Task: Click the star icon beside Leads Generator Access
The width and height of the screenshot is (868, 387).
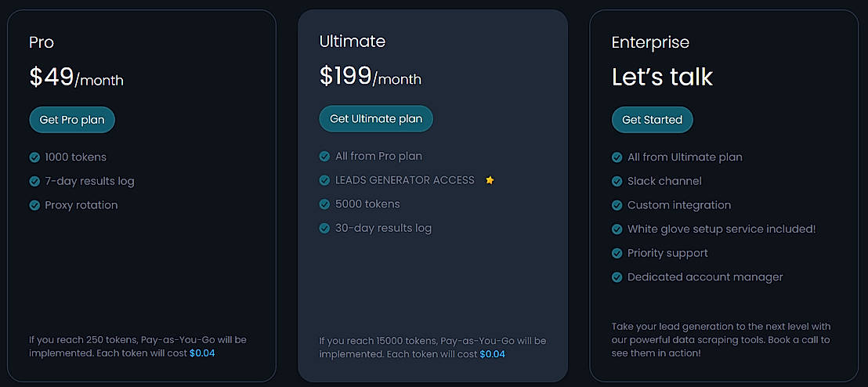Action: [x=490, y=180]
